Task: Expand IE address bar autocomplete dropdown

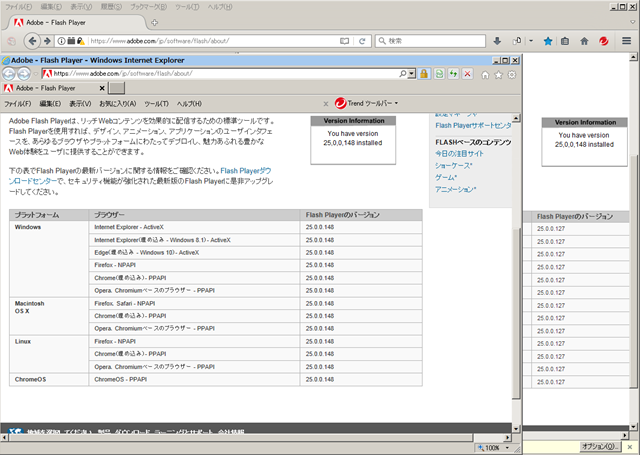Action: tap(411, 73)
